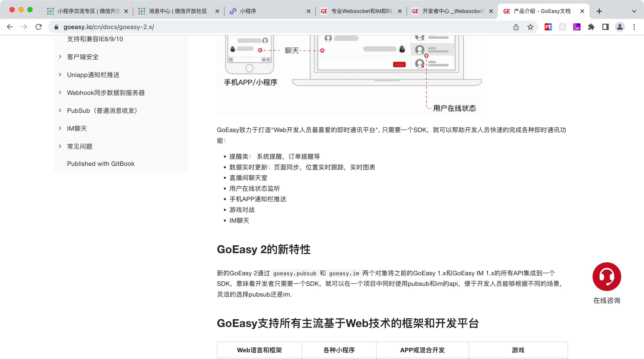The image size is (644, 359).
Task: Expand the IM聊天 sidebar chevron
Action: [60, 128]
